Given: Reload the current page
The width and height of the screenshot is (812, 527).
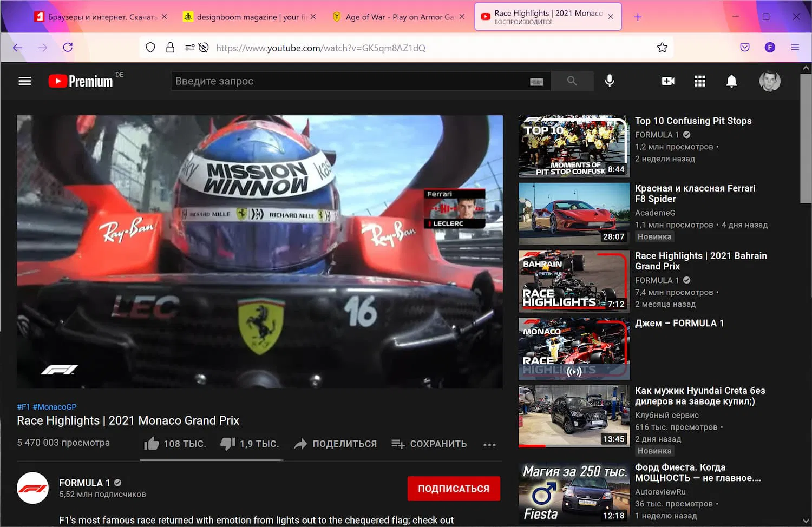Looking at the screenshot, I should (x=68, y=48).
